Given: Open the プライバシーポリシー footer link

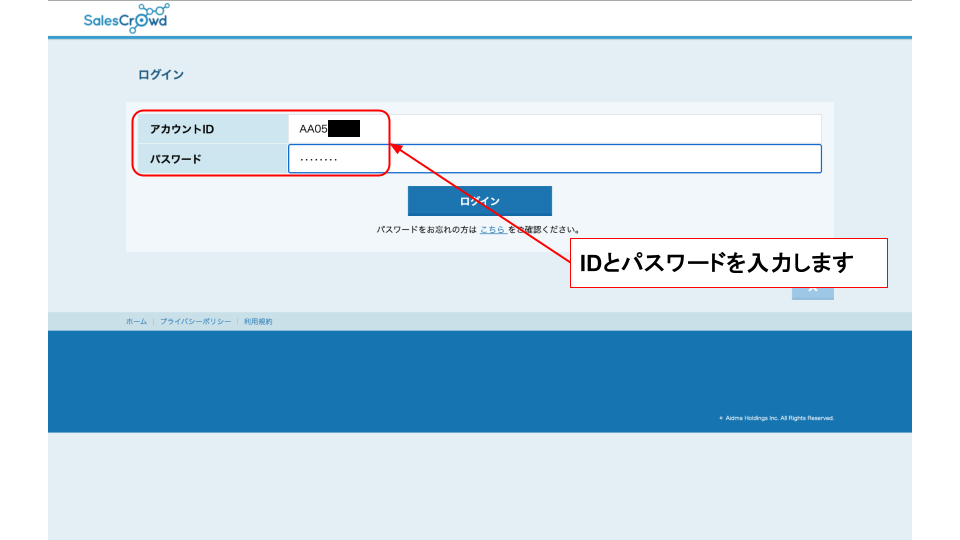Looking at the screenshot, I should 195,321.
